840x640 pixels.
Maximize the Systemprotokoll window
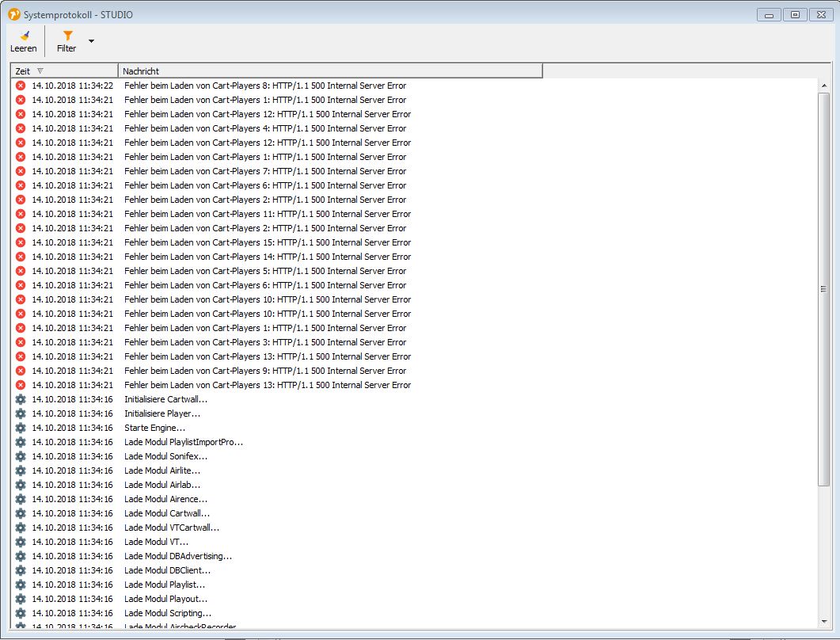tap(795, 14)
